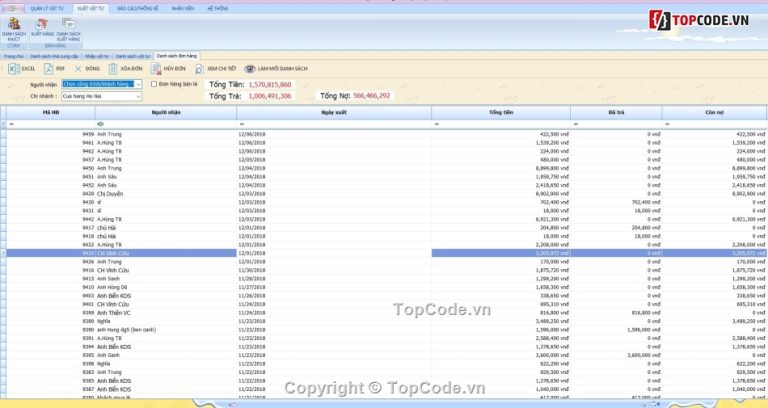Viewport: 768px width, 408px height.
Task: Click the first Người nhận cell 'Anh Trung'
Action: coord(109,134)
